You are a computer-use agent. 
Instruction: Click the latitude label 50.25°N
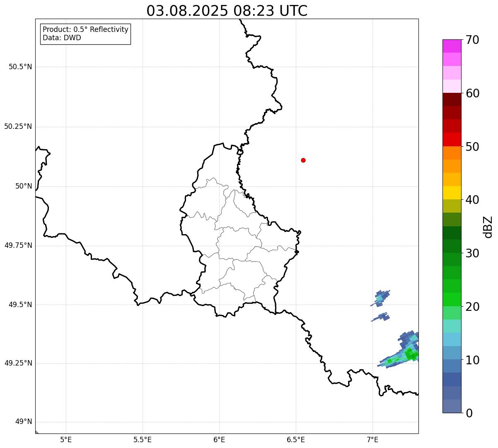pos(18,126)
